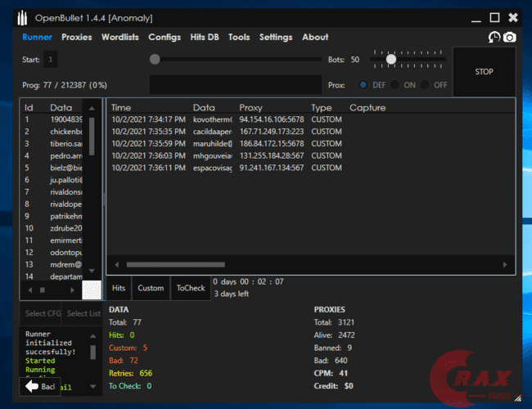Click the camera screenshot icon
This screenshot has height=409, width=532.
click(509, 38)
